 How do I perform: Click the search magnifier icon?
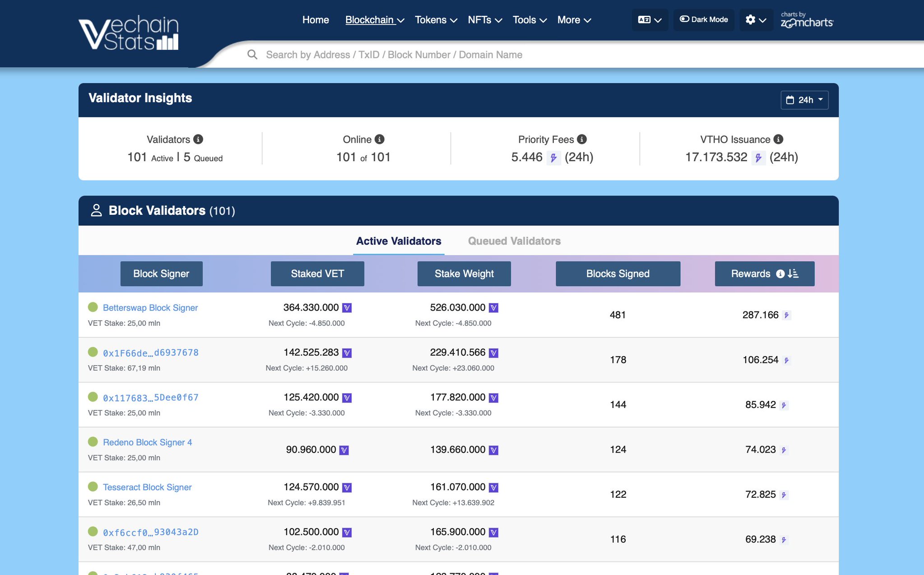(252, 55)
